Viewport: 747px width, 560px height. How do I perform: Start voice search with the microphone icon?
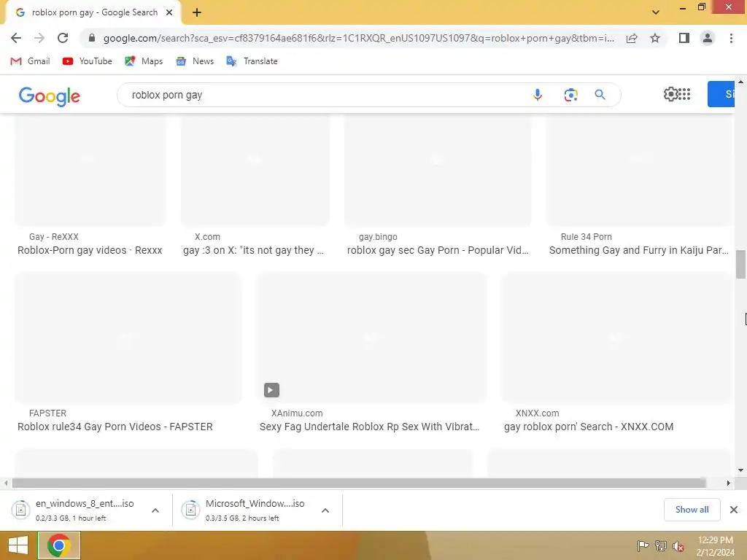(538, 95)
